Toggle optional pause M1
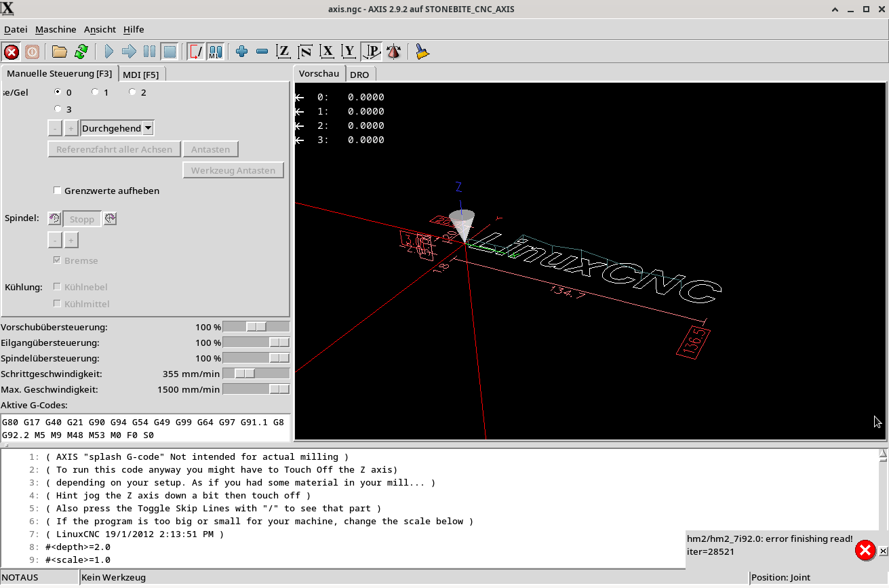Image resolution: width=889 pixels, height=588 pixels. (x=216, y=52)
